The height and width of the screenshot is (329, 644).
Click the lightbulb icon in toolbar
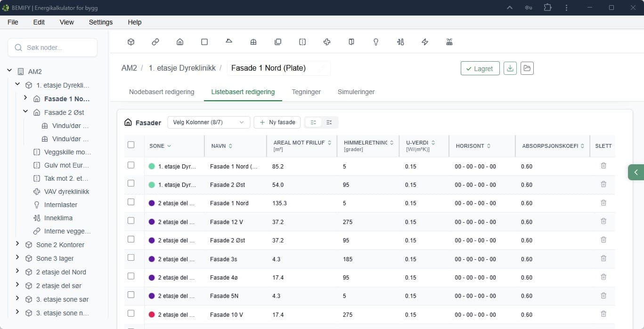coord(376,42)
